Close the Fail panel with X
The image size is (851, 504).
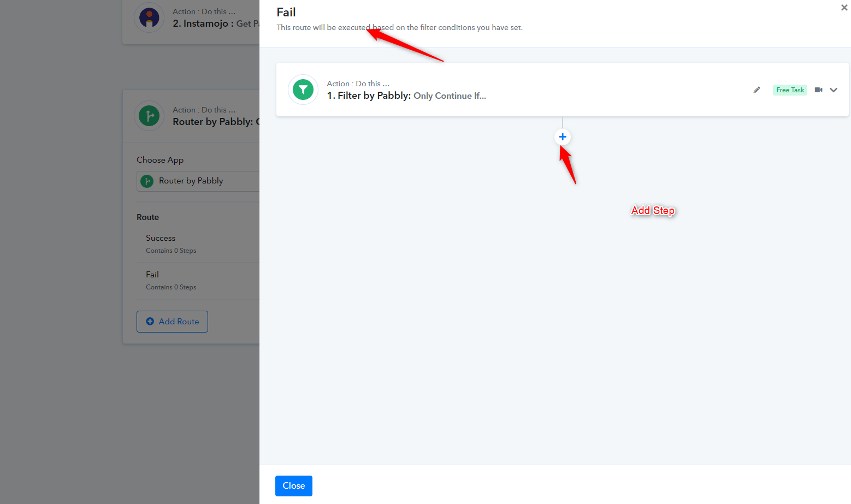tap(844, 8)
